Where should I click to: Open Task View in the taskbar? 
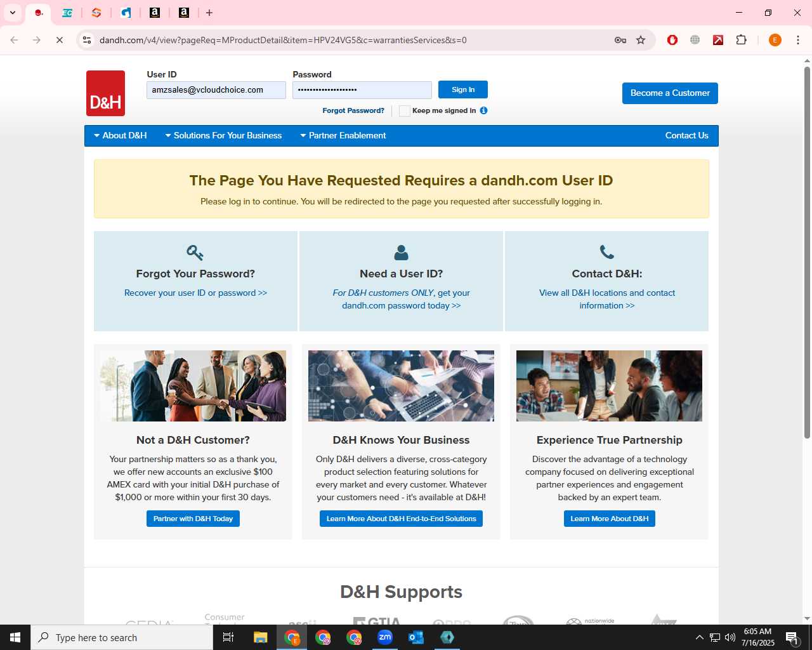[228, 637]
